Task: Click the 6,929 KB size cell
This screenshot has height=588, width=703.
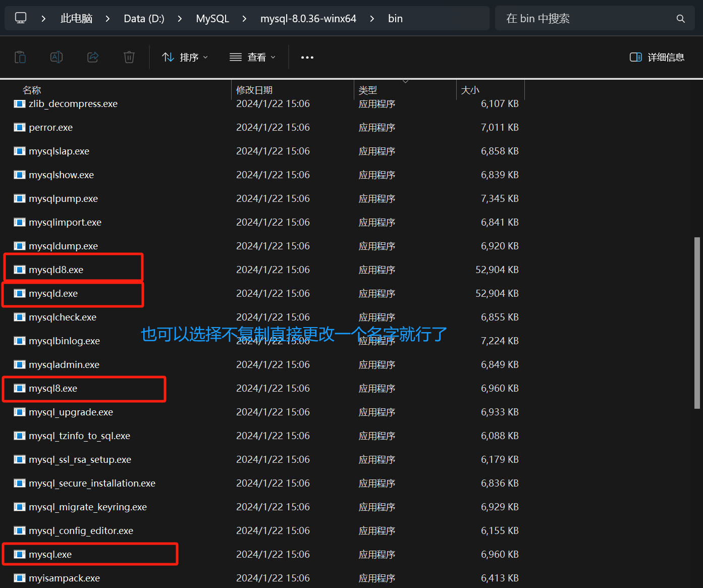Action: [500, 507]
